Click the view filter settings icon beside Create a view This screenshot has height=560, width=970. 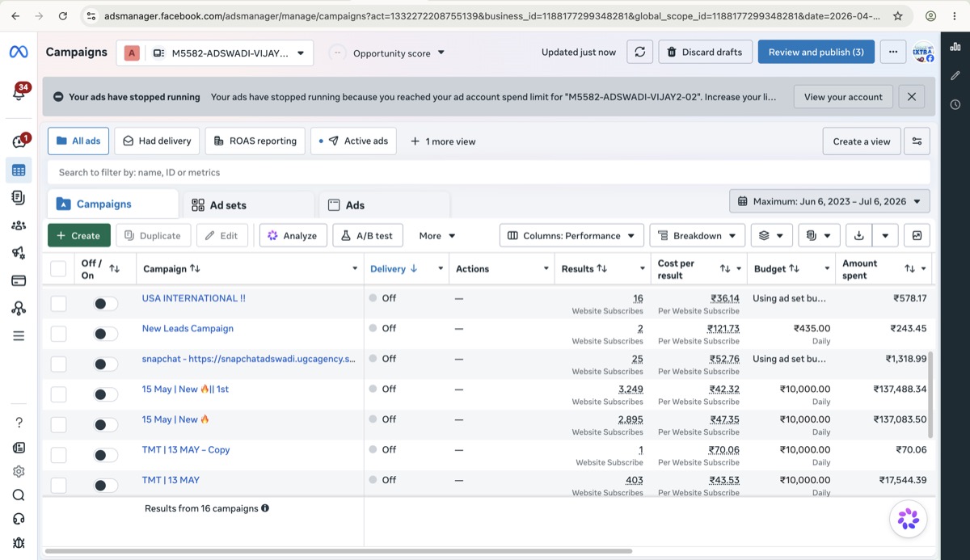[917, 141]
